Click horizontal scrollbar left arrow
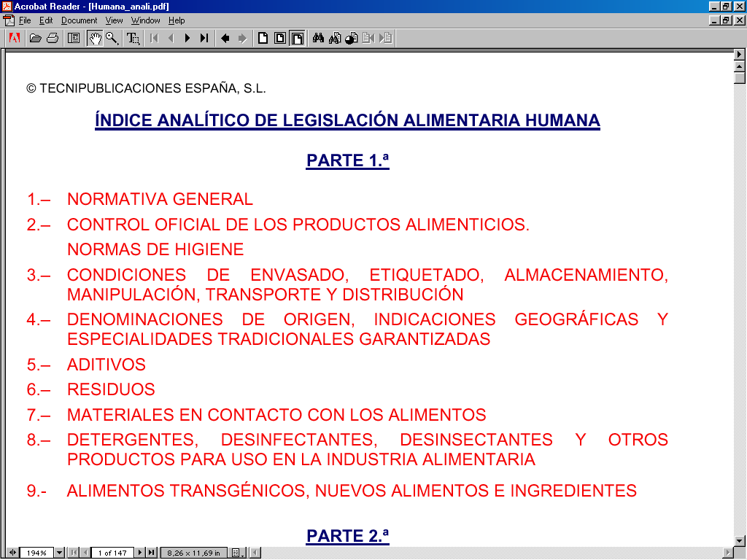Screen dimensions: 747x560 (255, 553)
